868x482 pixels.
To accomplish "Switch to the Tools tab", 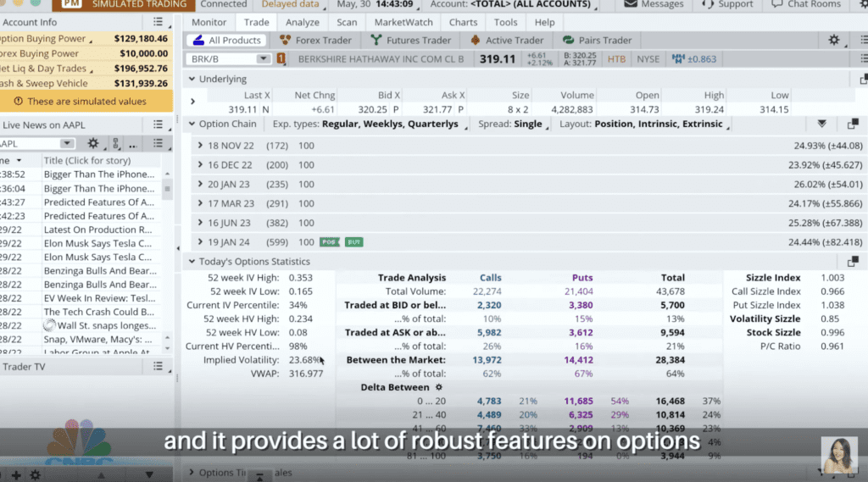I will (x=505, y=22).
